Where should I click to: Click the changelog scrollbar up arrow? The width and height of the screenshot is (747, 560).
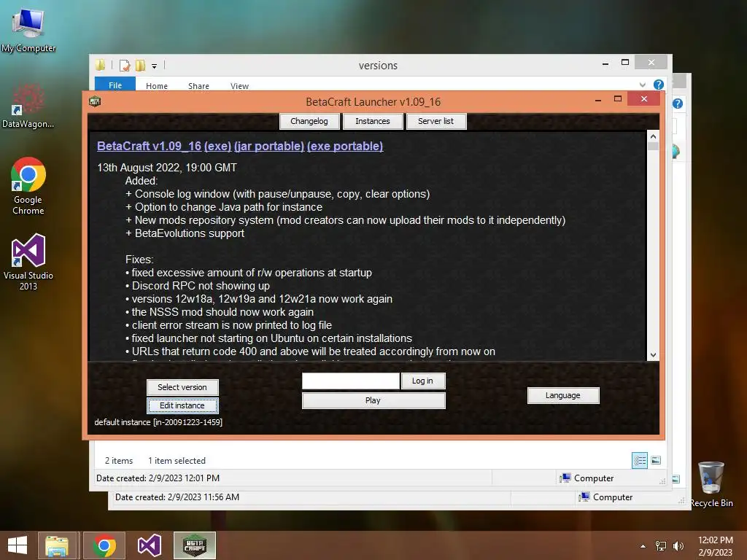653,136
